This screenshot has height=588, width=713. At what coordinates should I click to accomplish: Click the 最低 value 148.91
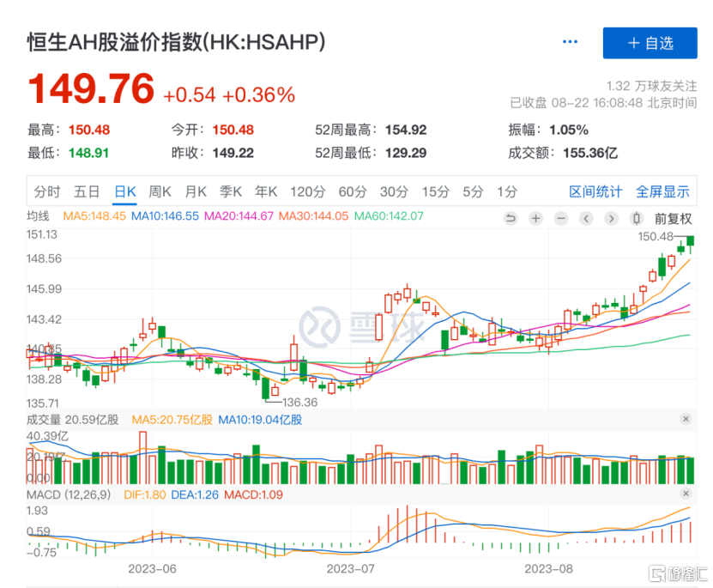tap(88, 153)
